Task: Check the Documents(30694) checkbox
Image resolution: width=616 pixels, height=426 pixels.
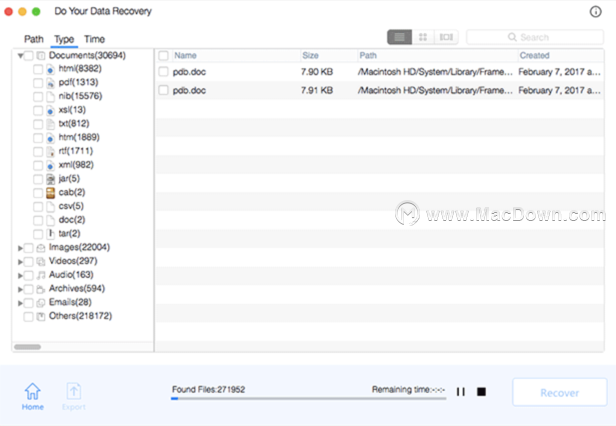Action: pyautogui.click(x=29, y=56)
